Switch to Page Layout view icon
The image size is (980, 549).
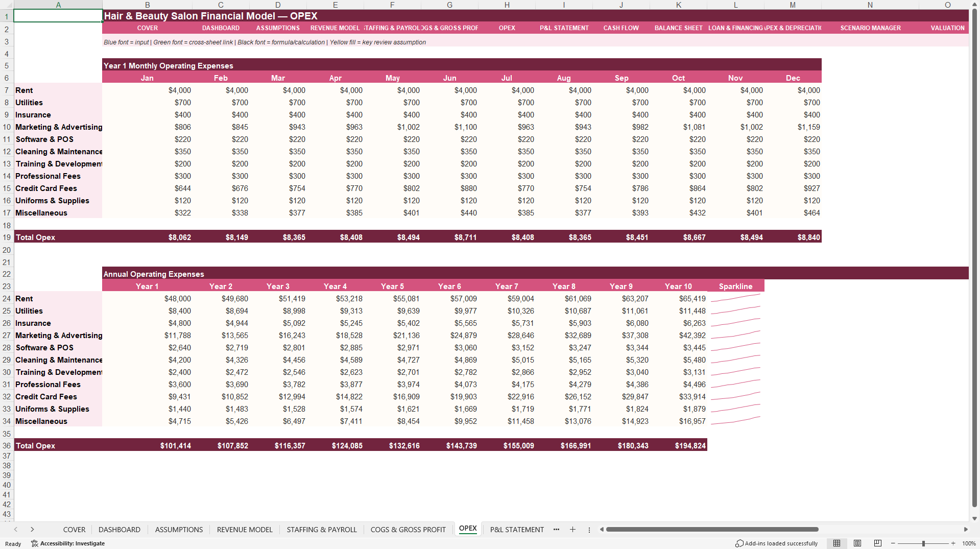click(857, 543)
